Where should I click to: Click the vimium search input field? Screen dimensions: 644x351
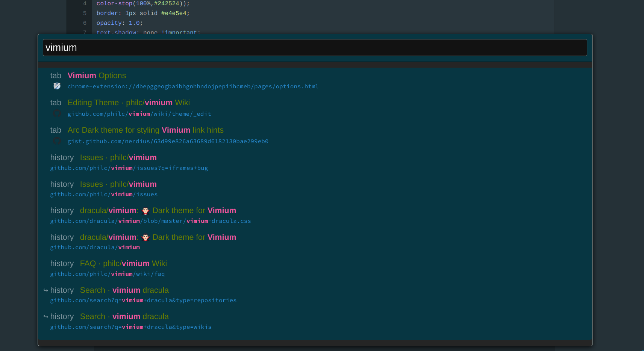(315, 48)
